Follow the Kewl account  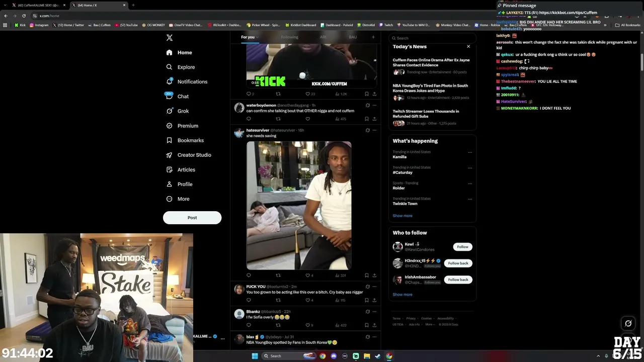(462, 247)
